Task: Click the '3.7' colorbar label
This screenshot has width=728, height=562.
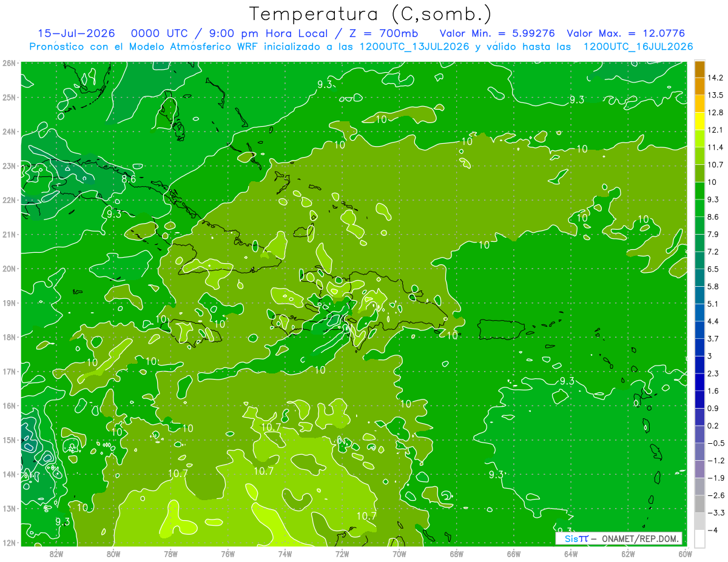Action: (713, 338)
